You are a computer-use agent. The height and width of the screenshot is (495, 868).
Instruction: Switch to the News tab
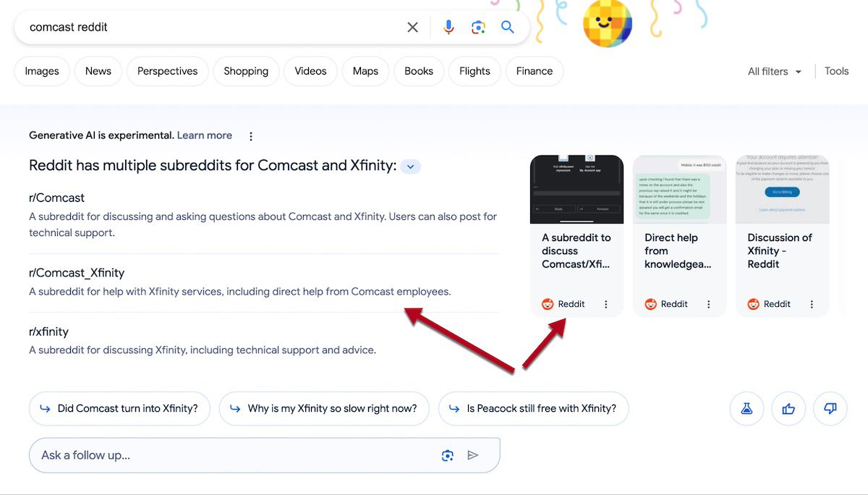click(x=98, y=71)
